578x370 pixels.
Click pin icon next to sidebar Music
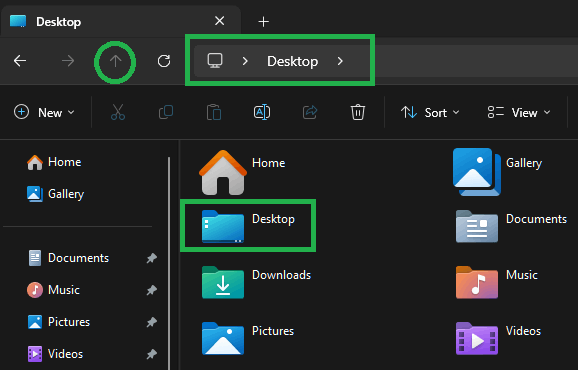152,290
